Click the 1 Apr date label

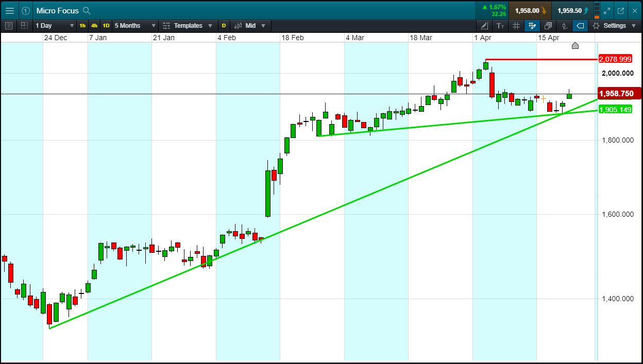pos(482,38)
